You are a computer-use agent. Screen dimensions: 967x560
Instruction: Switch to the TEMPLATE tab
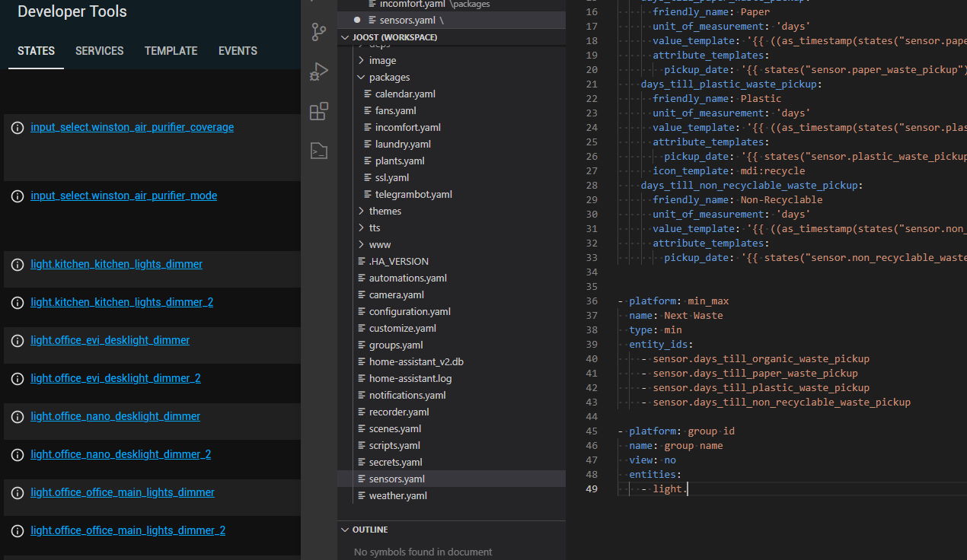pyautogui.click(x=171, y=51)
